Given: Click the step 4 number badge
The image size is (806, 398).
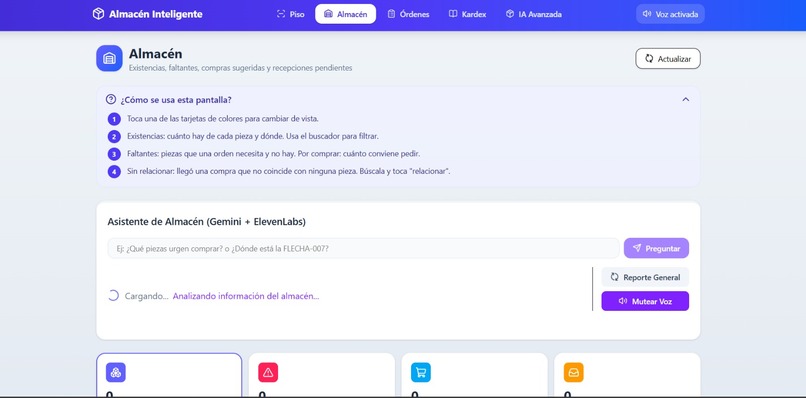Looking at the screenshot, I should point(114,172).
